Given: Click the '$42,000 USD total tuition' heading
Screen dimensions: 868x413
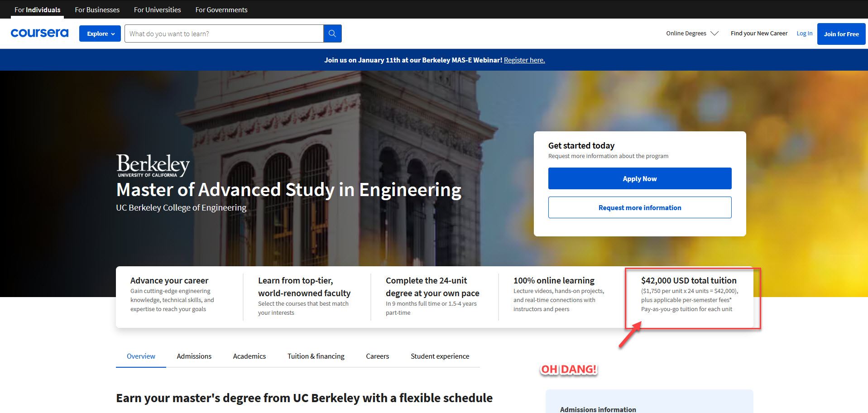Looking at the screenshot, I should click(x=689, y=281).
